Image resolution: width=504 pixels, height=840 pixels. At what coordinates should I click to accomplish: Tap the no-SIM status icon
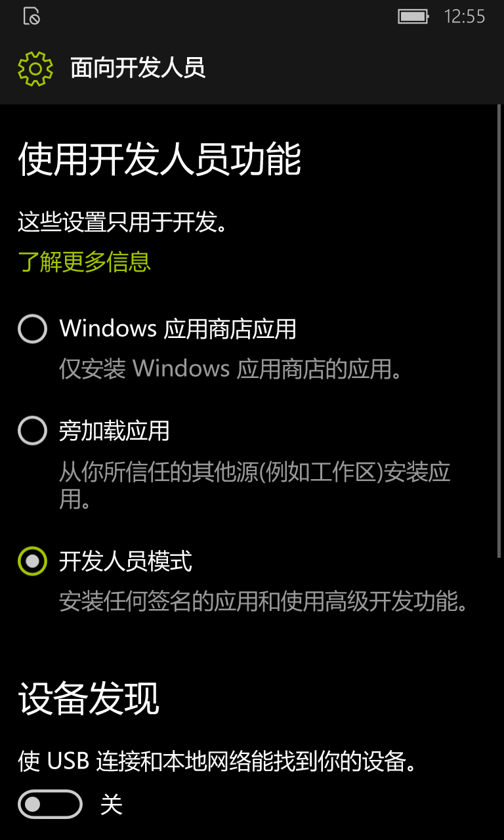point(31,16)
